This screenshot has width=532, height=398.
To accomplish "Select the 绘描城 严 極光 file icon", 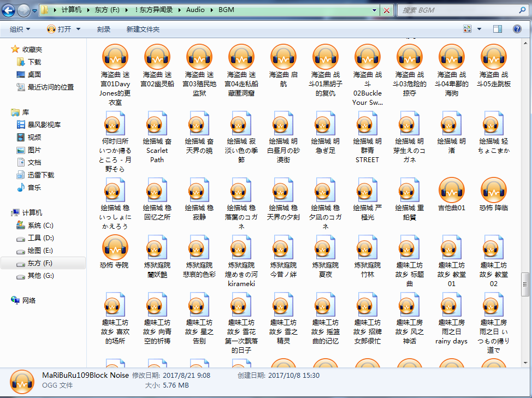I will [x=368, y=190].
